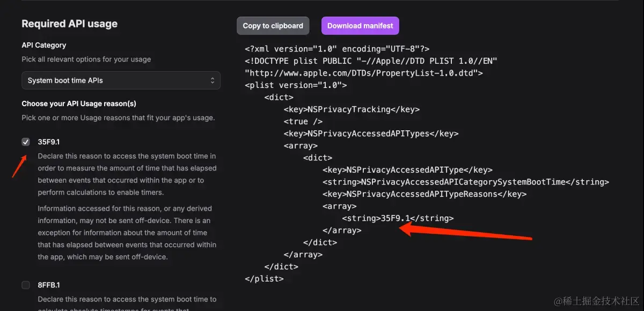Click the NSPrivacyAccessedAPICategorySystemBootTime string line

(466, 182)
